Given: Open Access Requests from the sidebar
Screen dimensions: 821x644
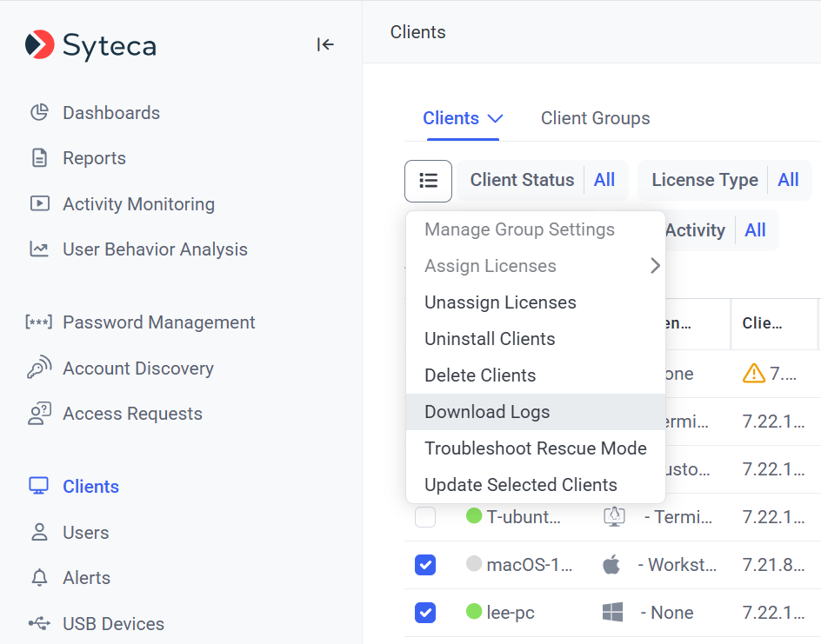Looking at the screenshot, I should 130,414.
